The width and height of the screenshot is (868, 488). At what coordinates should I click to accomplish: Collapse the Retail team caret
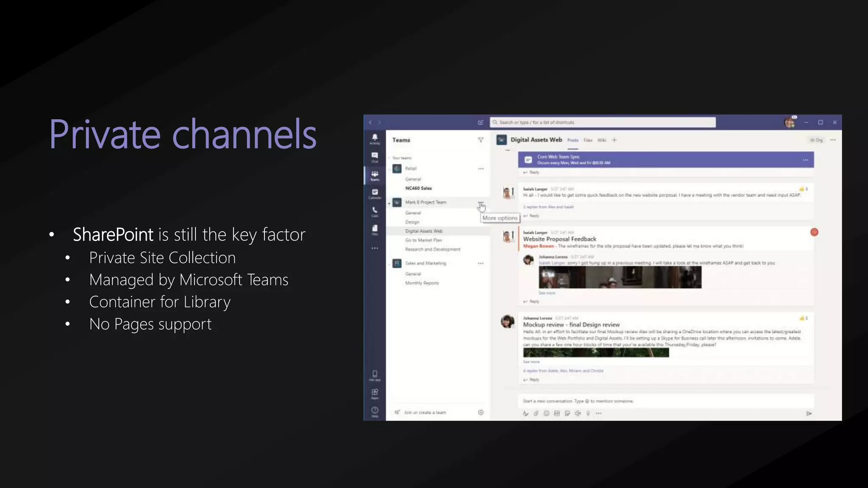389,169
